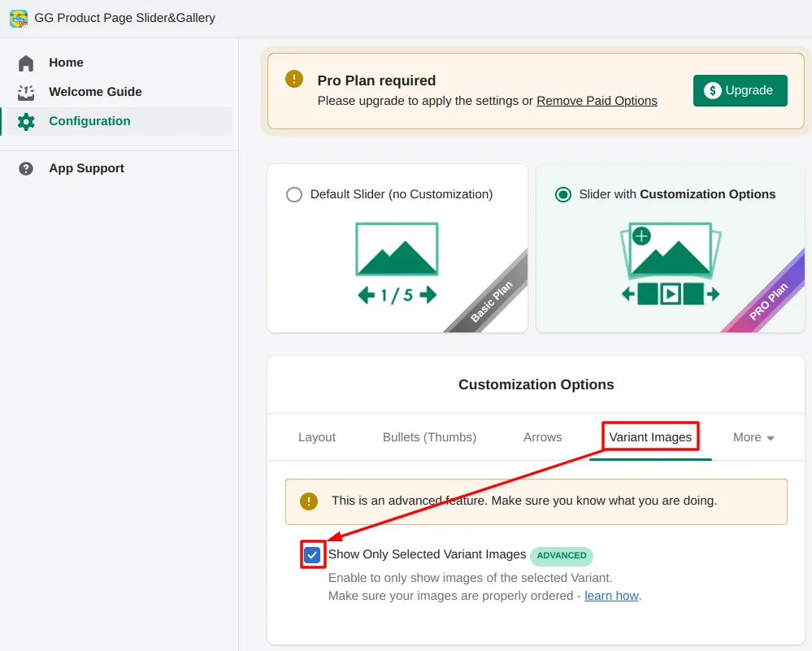Click the warning icon in Pro Plan banner
This screenshot has width=812, height=651.
[x=293, y=79]
